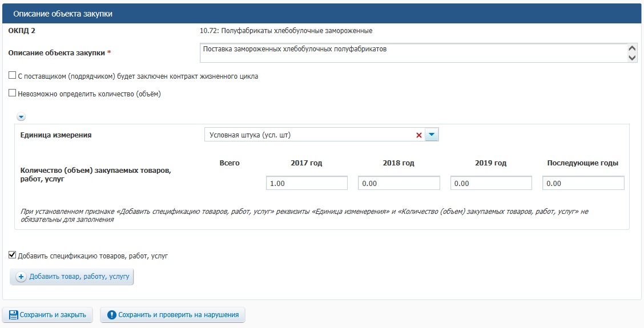Click the 2019 year quantity field

[491, 183]
